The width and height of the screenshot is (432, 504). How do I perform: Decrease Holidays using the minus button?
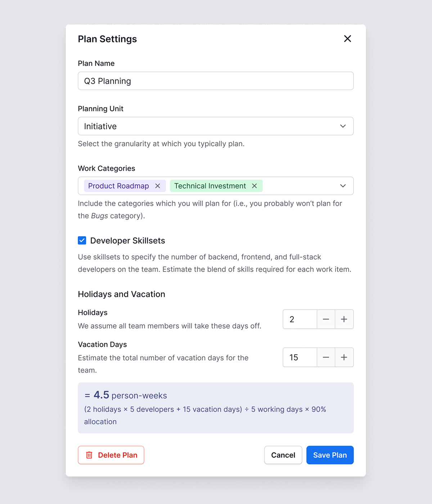(x=325, y=319)
